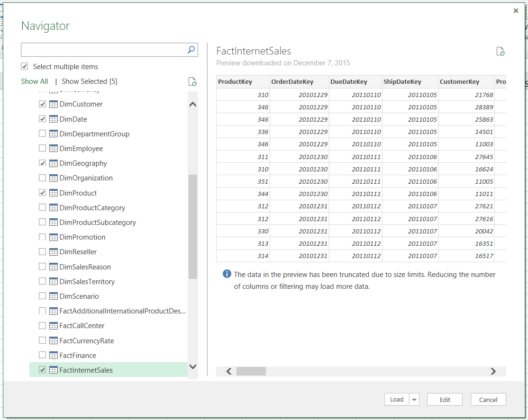
Task: Refresh the FactInternetSales preview
Action: 500,52
